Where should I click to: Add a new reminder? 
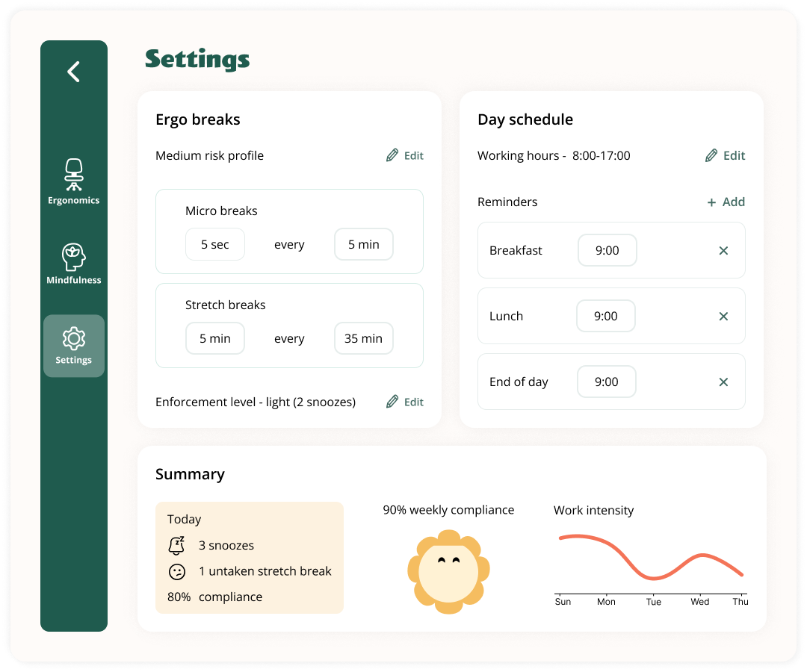726,202
